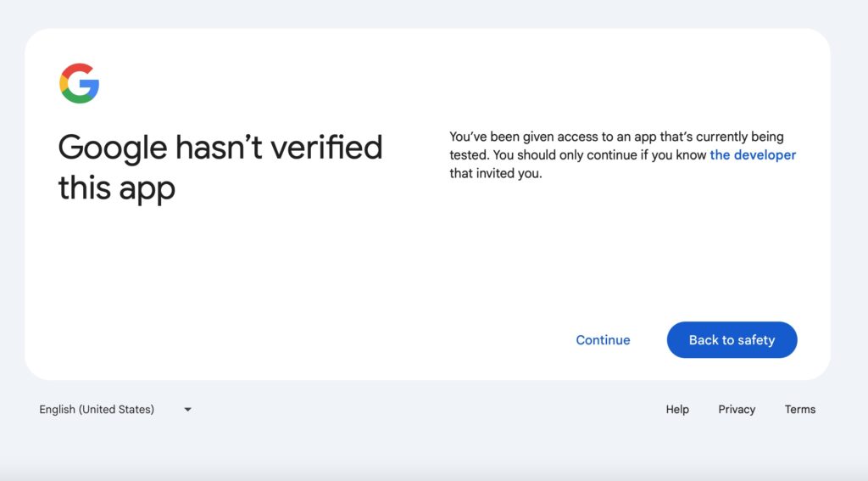Screen dimensions: 868x481
Task: Open the Privacy footer link
Action: (737, 409)
